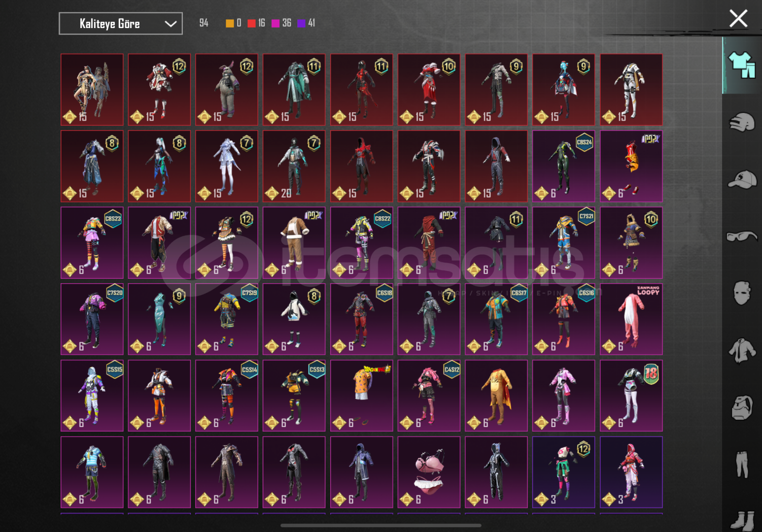Select the C7S19 yellow jacket outfit

pos(227,319)
